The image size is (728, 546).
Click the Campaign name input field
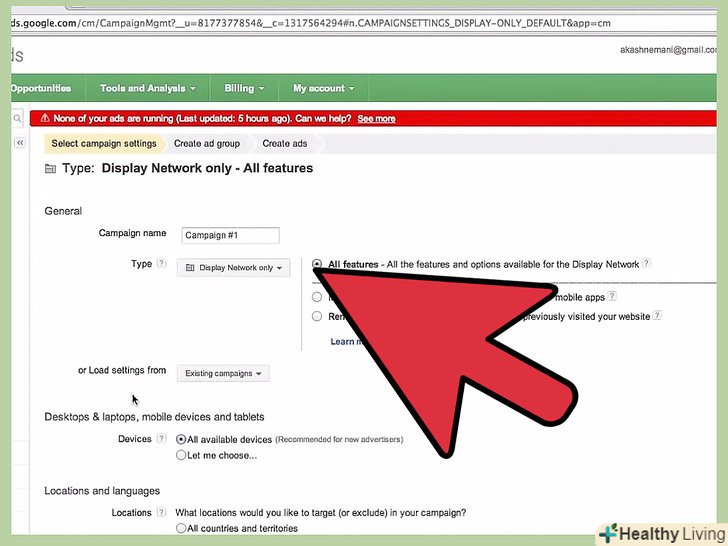point(230,235)
